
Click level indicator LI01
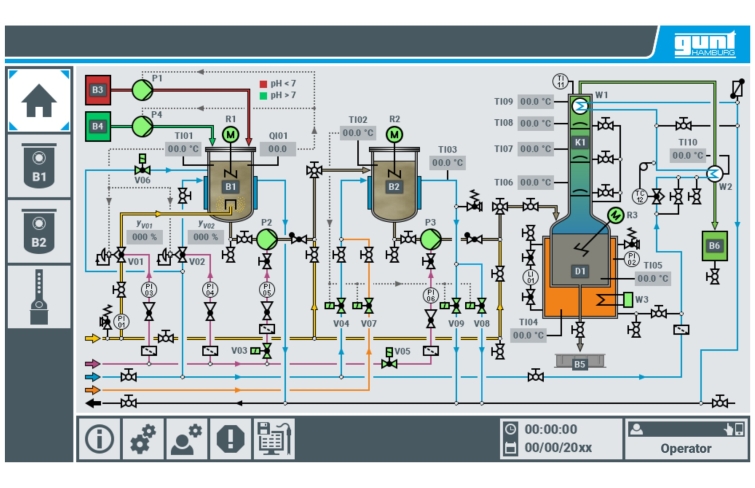[x=530, y=277]
